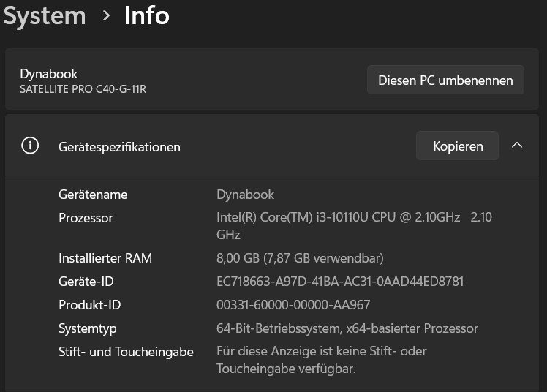The image size is (547, 392).
Task: Click the 8,00 GB installed RAM value
Action: click(300, 258)
